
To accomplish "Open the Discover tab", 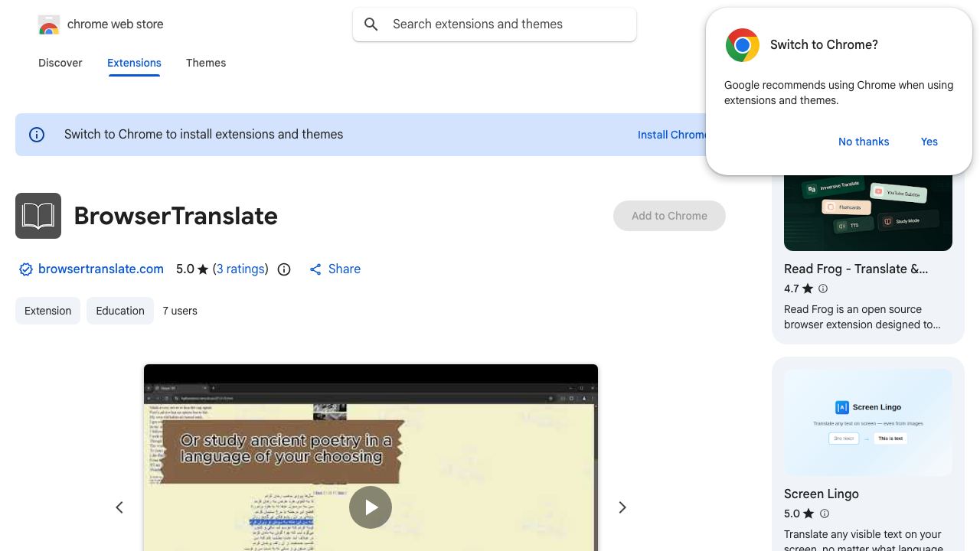I will [60, 63].
